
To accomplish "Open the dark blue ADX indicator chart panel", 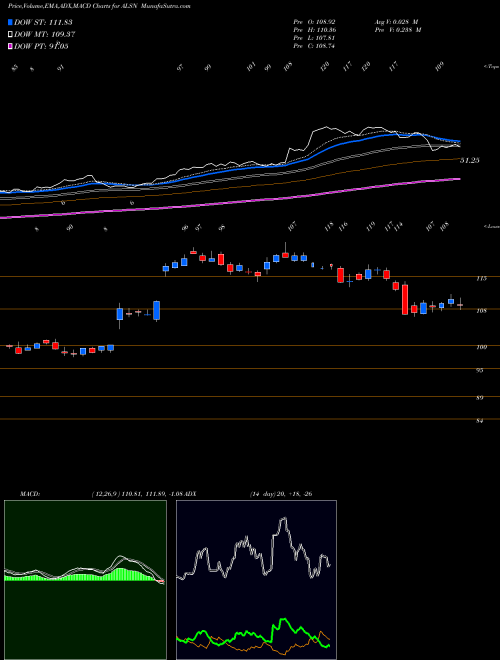I will click(256, 580).
